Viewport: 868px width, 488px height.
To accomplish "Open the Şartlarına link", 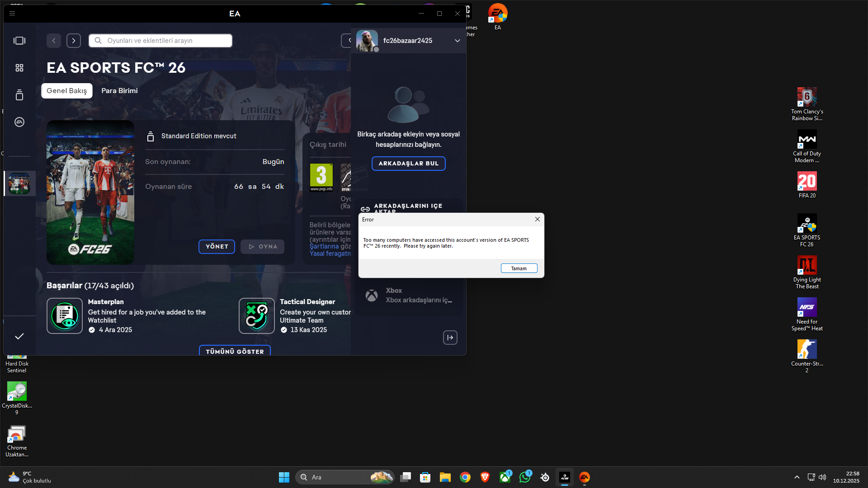I will tap(324, 246).
